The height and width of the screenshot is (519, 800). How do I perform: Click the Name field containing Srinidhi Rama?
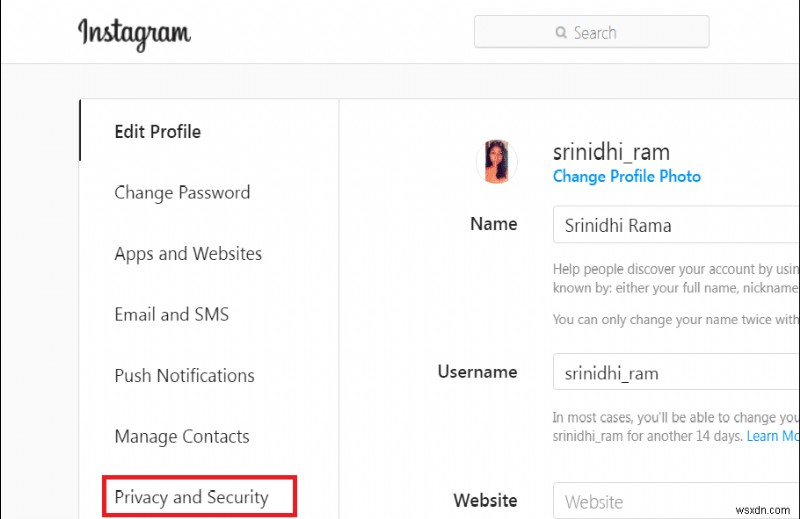[x=675, y=225]
